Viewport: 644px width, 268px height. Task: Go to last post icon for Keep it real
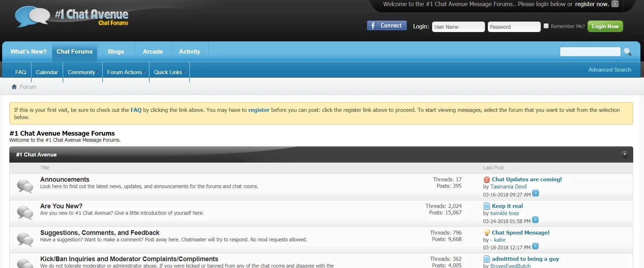pyautogui.click(x=535, y=220)
